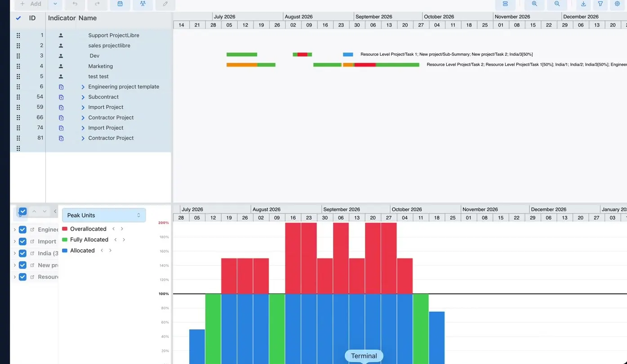
Task: Open the settings gear icon
Action: pos(617,4)
